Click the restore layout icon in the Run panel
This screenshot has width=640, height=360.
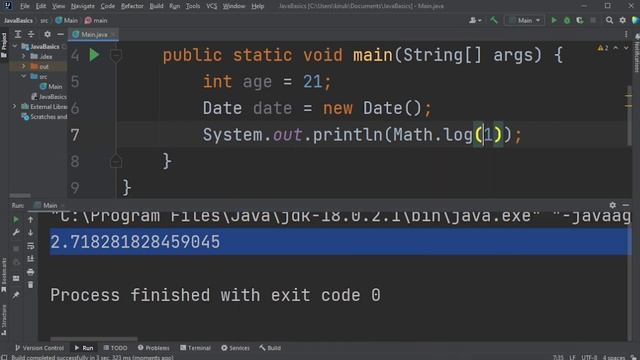click(16, 278)
